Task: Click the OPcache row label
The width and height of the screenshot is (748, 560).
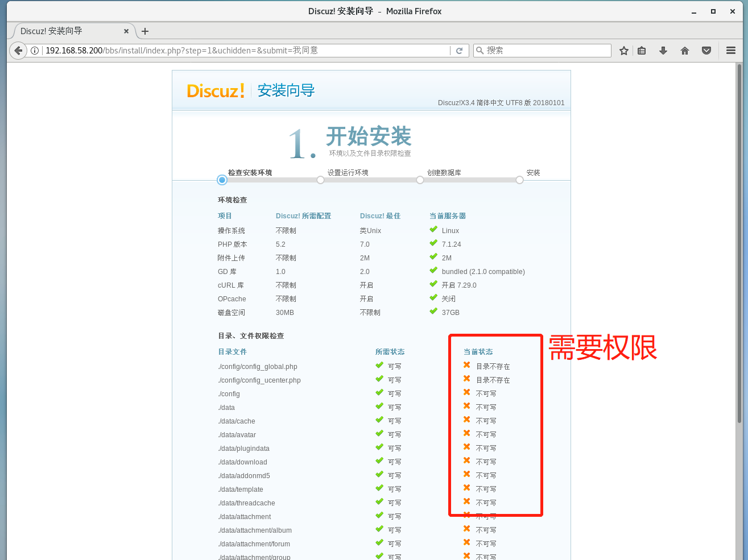Action: [x=232, y=299]
